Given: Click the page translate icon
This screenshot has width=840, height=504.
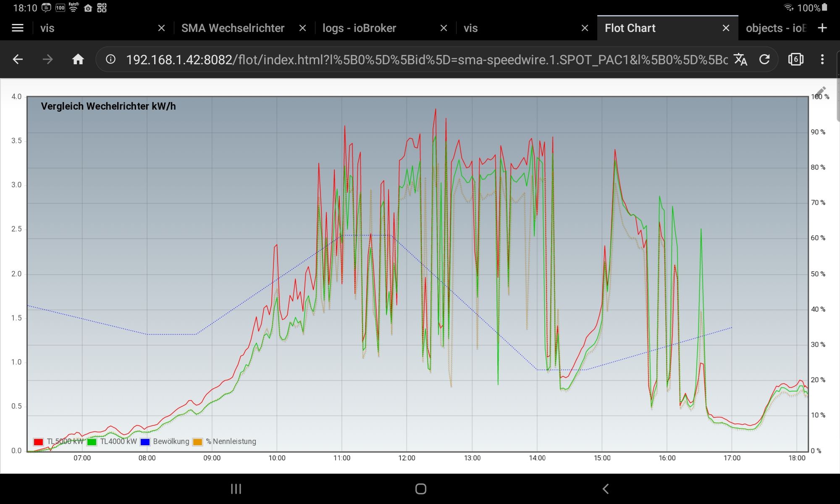Looking at the screenshot, I should [x=740, y=60].
